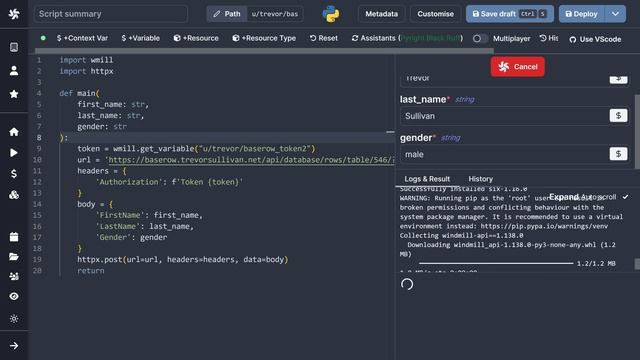Expand sidebar with arrow icon

(14, 346)
